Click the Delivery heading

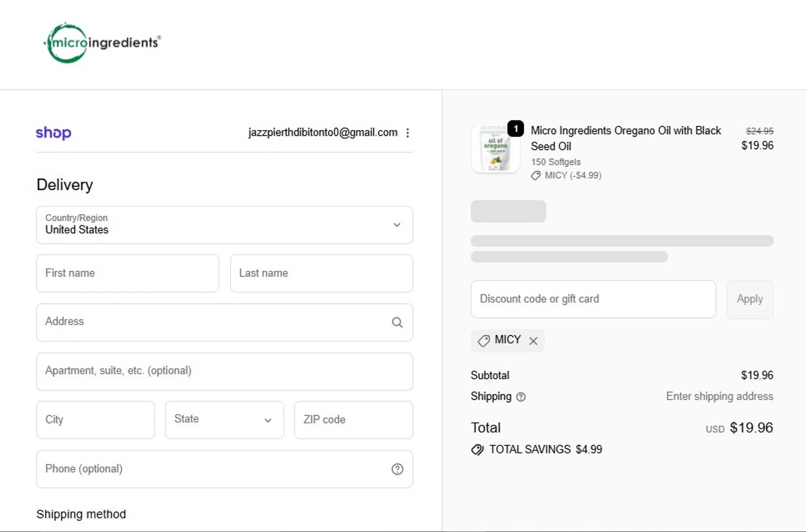tap(64, 185)
